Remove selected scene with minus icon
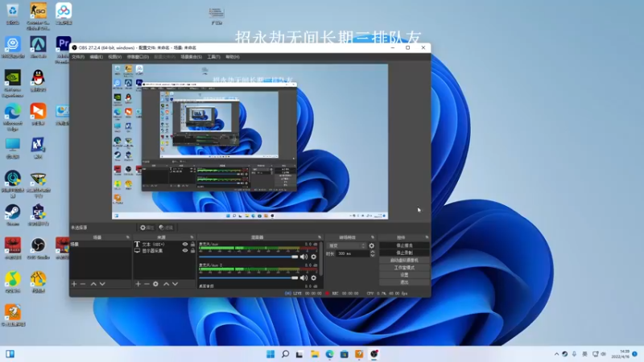Viewport: 644px width, 362px height. coord(83,284)
